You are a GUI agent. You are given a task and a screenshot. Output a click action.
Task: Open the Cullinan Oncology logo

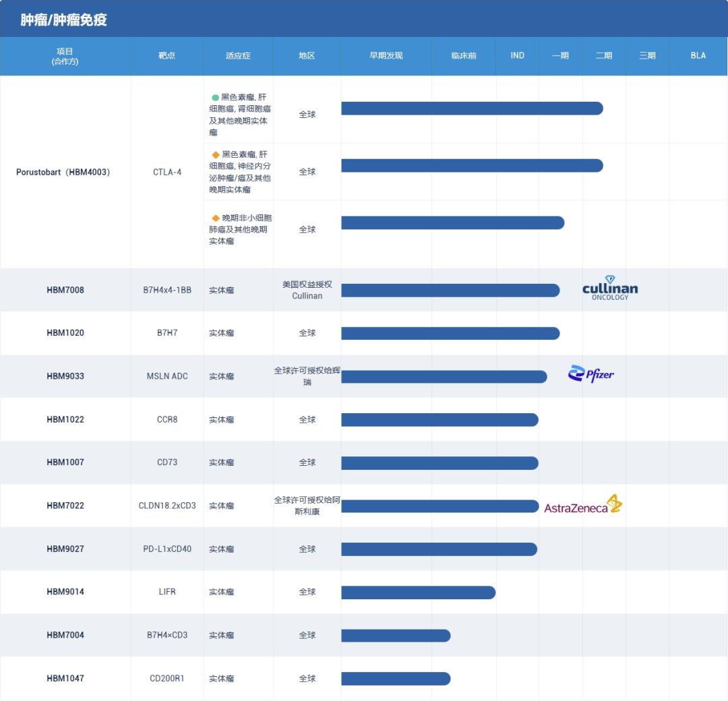coord(610,288)
